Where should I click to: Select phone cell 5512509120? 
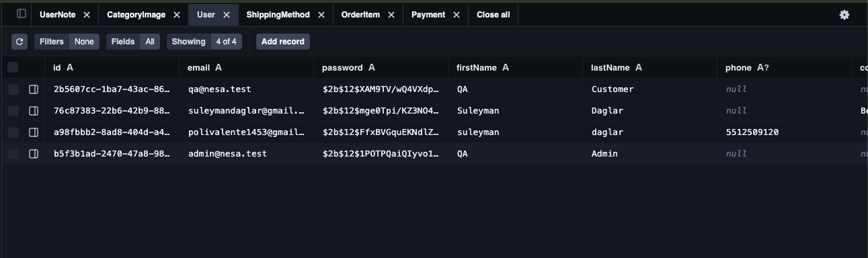tap(784, 132)
